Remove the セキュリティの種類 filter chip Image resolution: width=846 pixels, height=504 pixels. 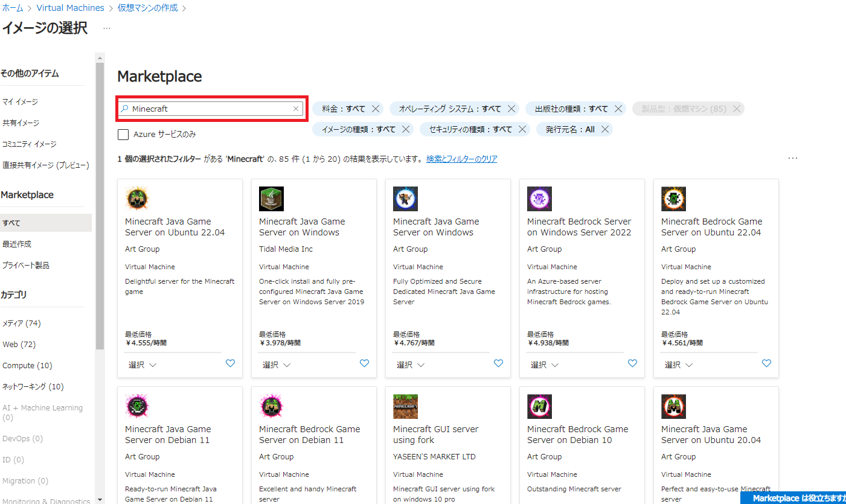point(522,129)
